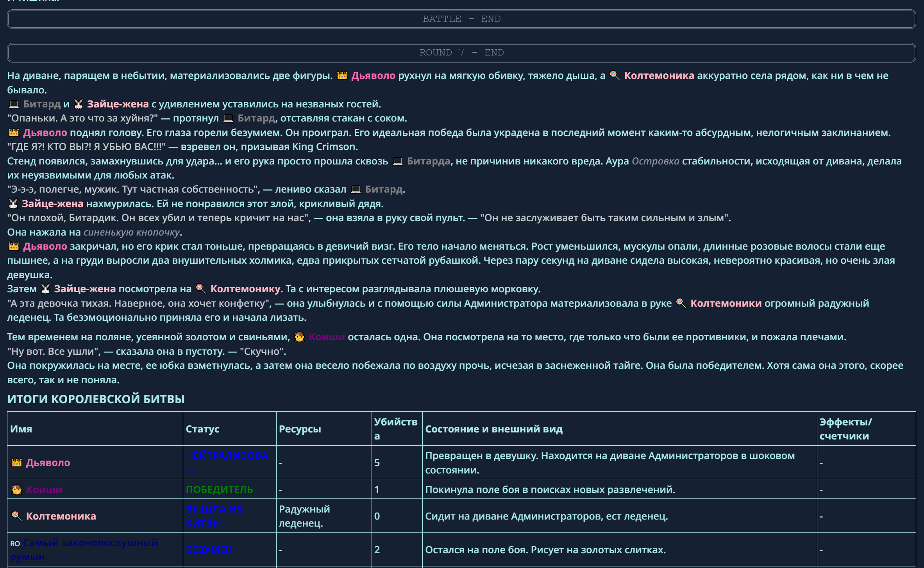This screenshot has width=924, height=568.
Task: Click laptop icon before 'Битарда, не причинив'
Action: coord(397,161)
